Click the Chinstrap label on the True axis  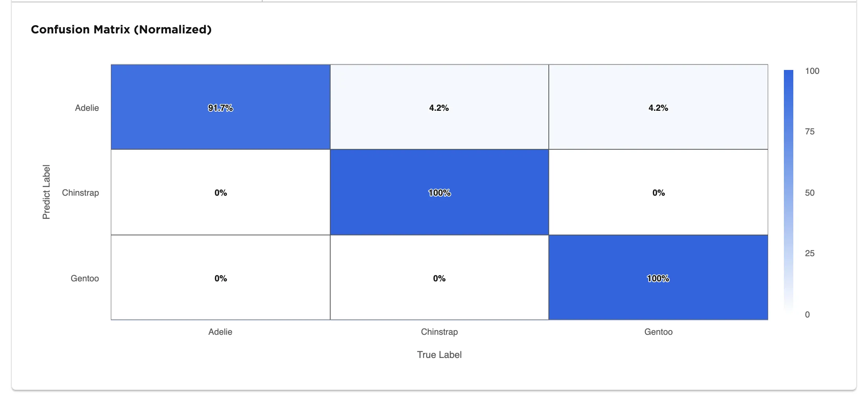439,332
